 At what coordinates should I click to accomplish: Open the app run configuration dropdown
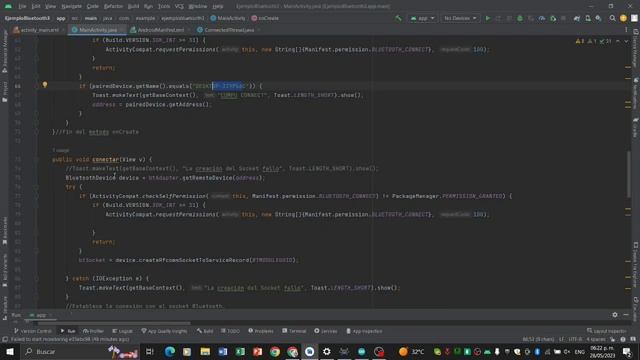click(422, 18)
